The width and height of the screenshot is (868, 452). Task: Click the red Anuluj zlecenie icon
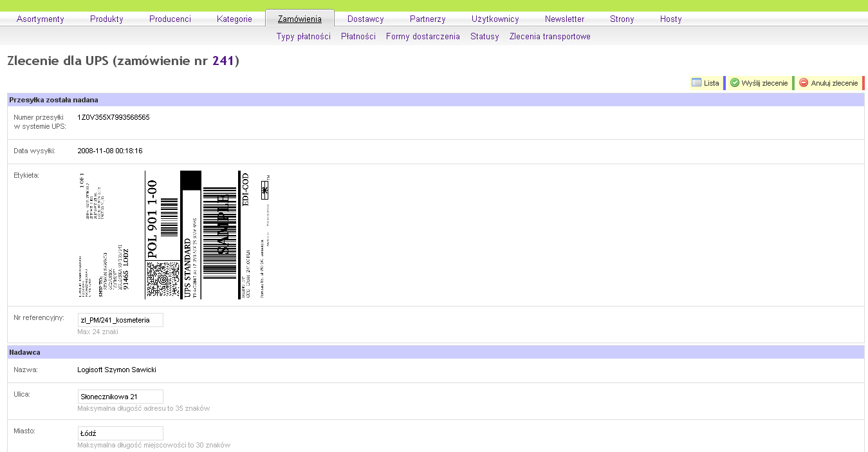[x=804, y=83]
